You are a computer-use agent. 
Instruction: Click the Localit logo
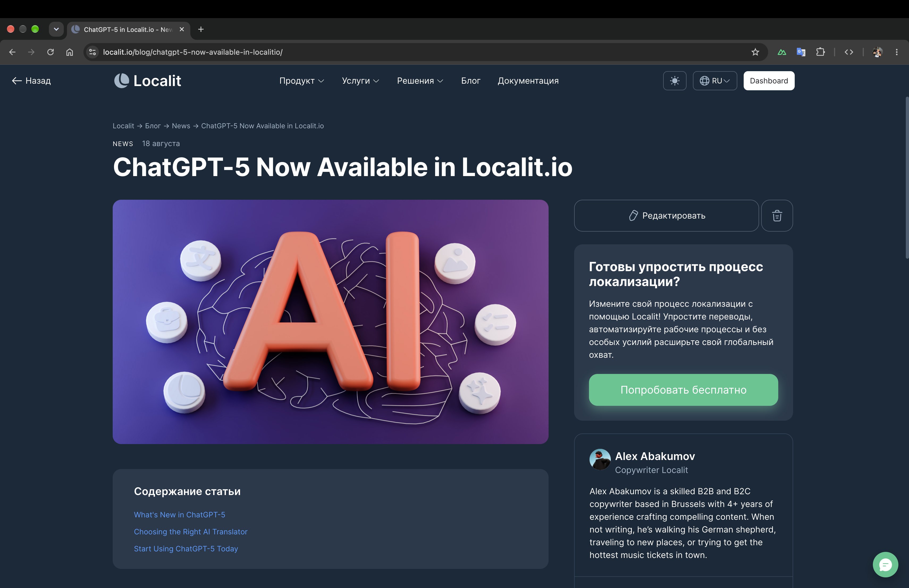(x=148, y=81)
